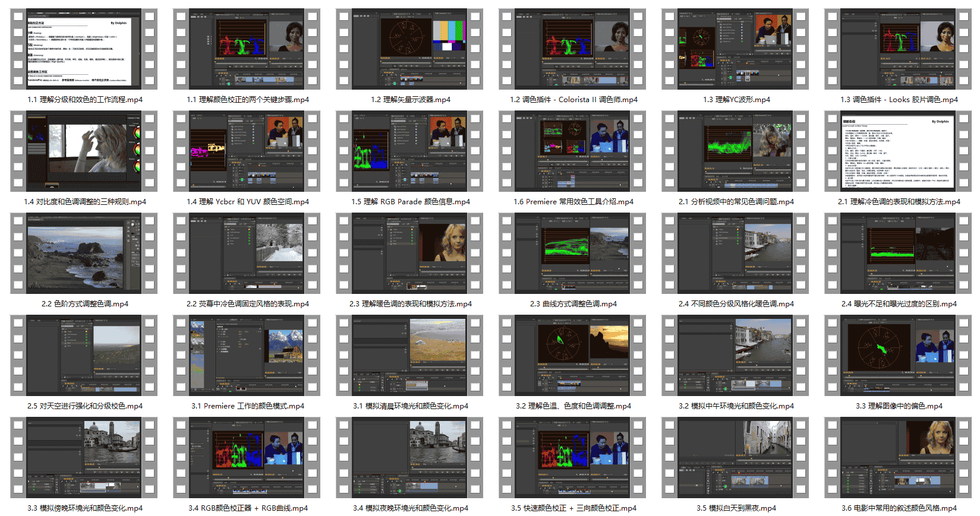Screen dimensions: 980x516
Task: Click the label "3.4 RGB颜色校正器 + RGB曲线.mp4"
Action: tap(248, 508)
